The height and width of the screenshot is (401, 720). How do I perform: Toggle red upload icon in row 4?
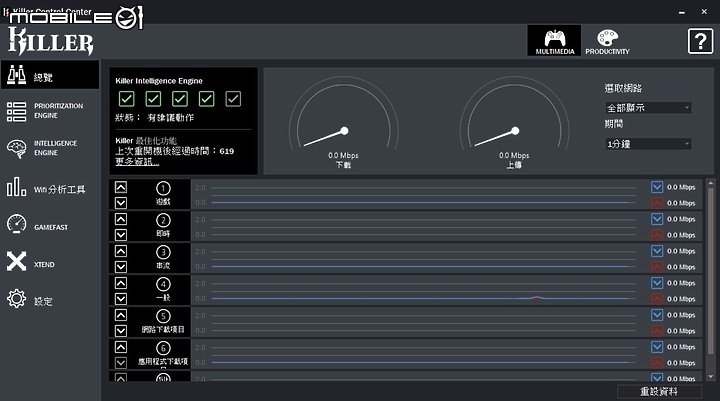coord(657,299)
